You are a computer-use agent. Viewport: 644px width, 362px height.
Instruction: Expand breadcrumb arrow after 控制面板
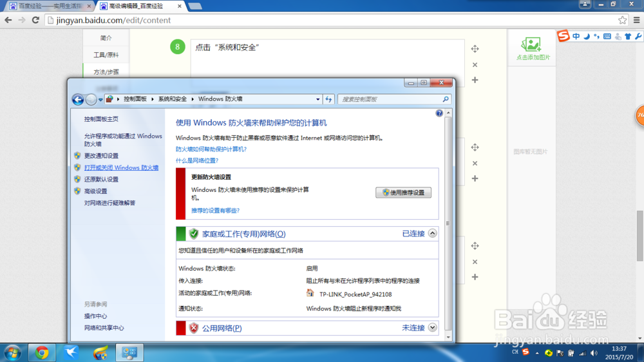click(x=153, y=99)
